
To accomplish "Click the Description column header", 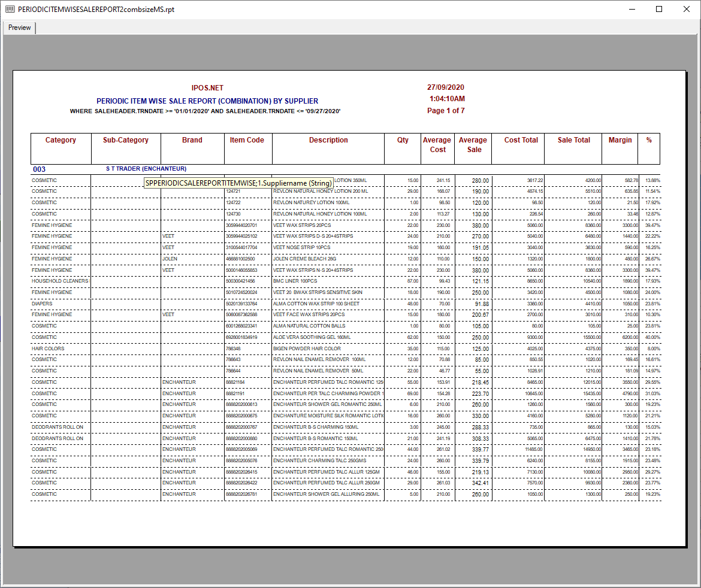I will (x=328, y=140).
